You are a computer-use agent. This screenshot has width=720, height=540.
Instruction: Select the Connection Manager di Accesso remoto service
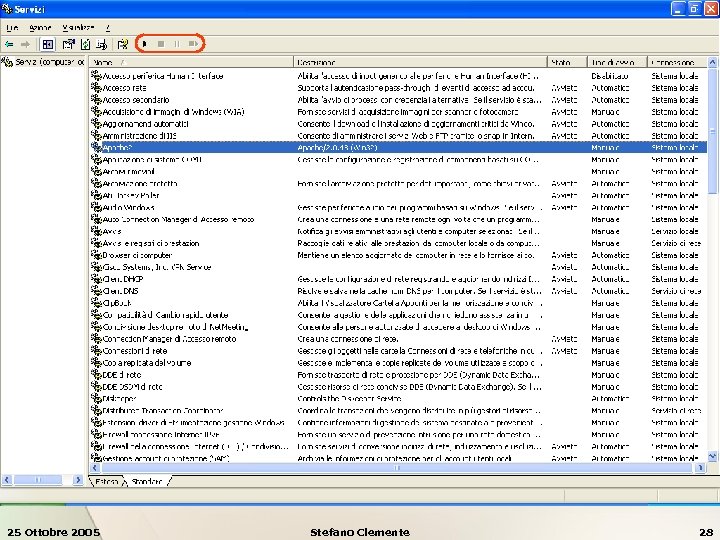[169, 339]
